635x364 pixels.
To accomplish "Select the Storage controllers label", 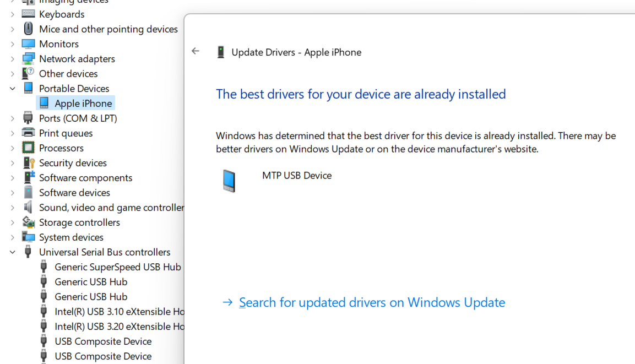I will (79, 222).
